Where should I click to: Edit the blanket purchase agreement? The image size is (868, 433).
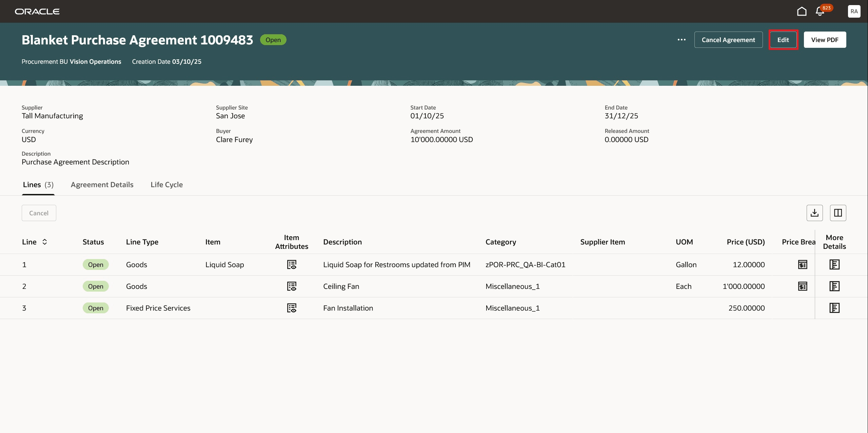[783, 40]
